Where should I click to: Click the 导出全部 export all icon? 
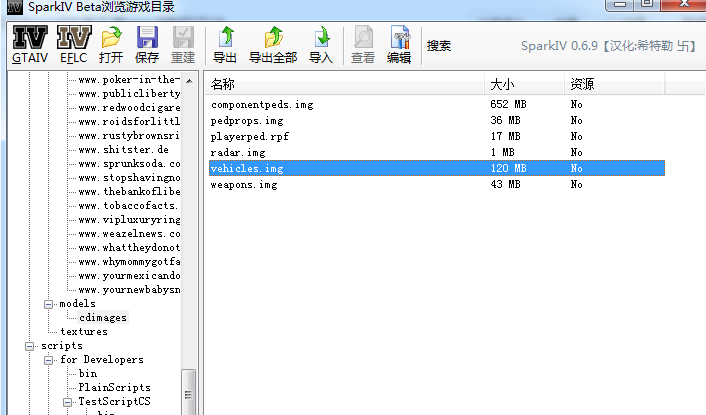click(x=273, y=46)
